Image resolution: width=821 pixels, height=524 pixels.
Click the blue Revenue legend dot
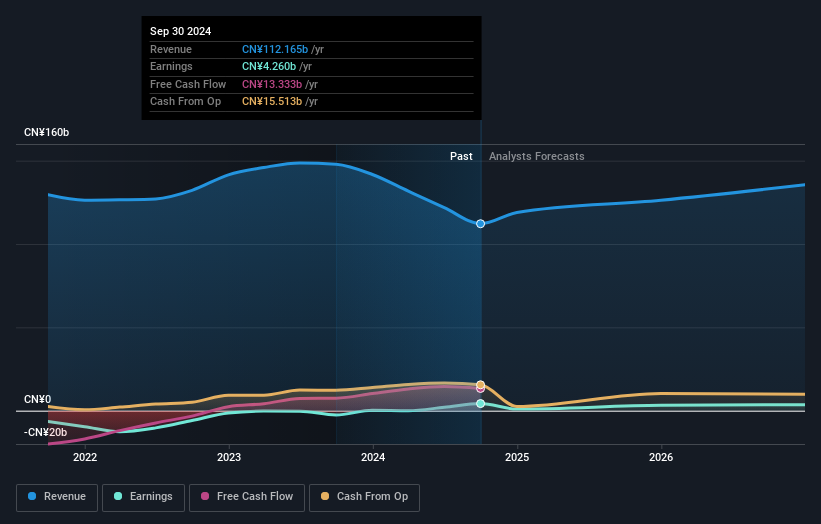coord(32,496)
